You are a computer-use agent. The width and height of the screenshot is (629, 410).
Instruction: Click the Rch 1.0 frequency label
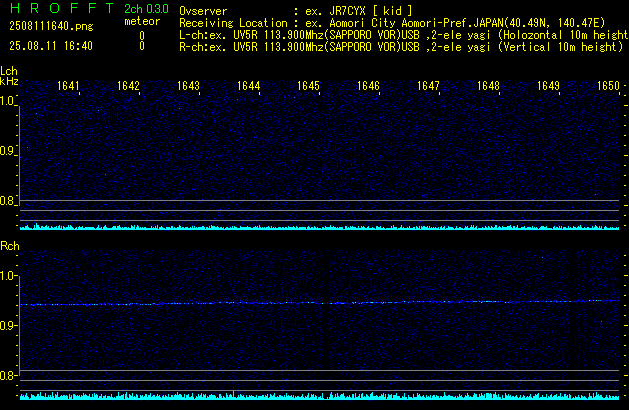8,276
